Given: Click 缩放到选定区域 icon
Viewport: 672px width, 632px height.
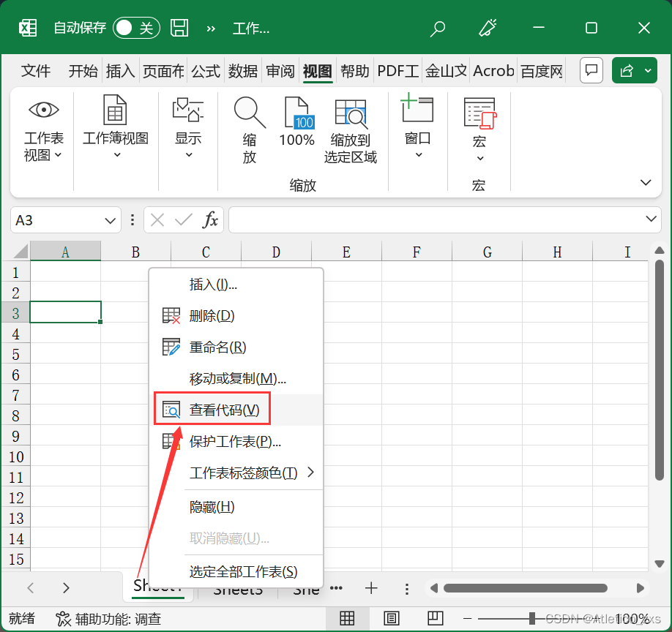Looking at the screenshot, I should pos(351,131).
